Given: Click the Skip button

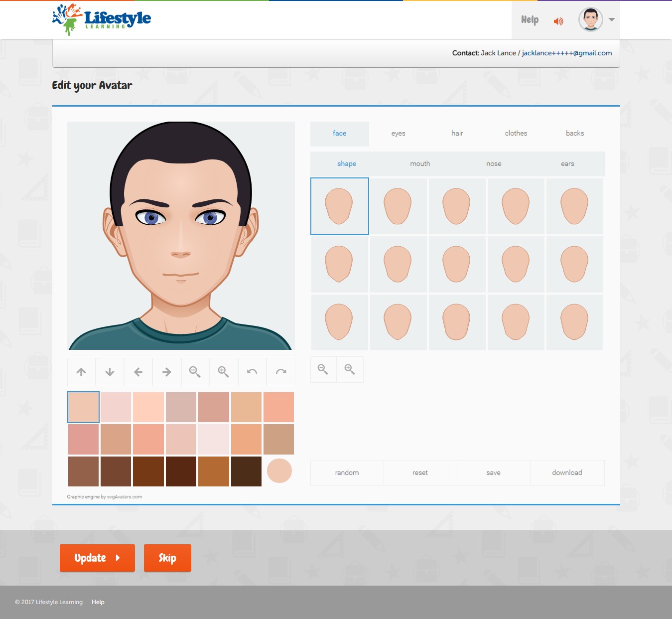Looking at the screenshot, I should pos(167,558).
